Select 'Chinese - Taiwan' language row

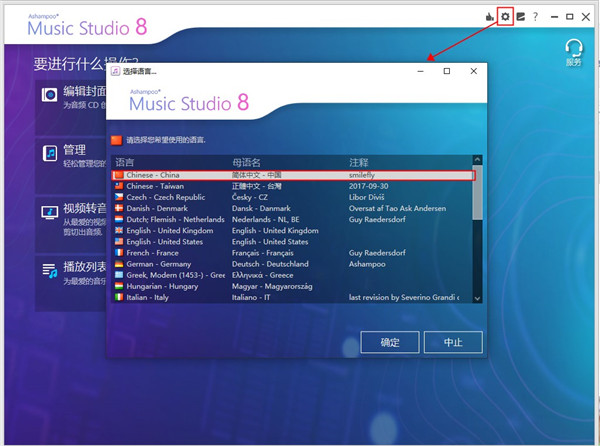coord(293,186)
